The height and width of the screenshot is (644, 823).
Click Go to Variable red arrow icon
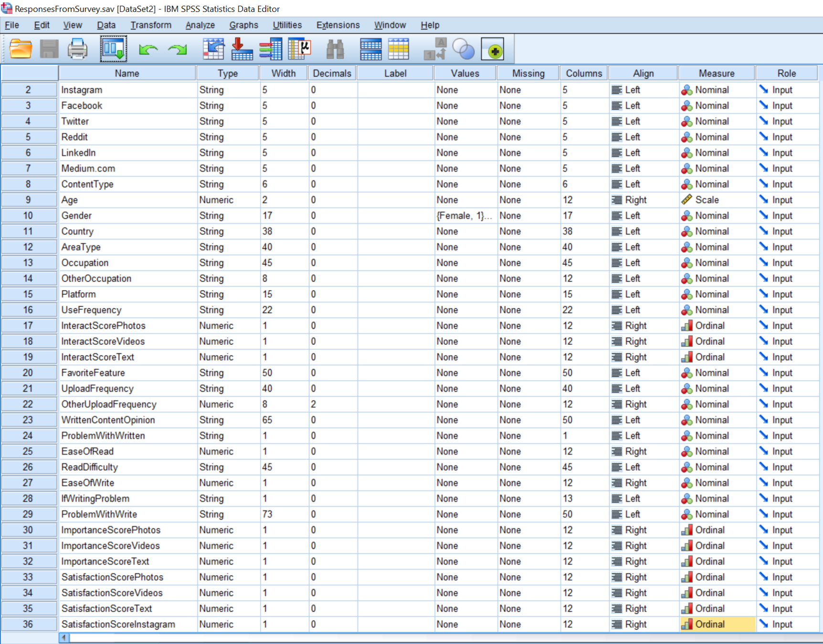(242, 49)
